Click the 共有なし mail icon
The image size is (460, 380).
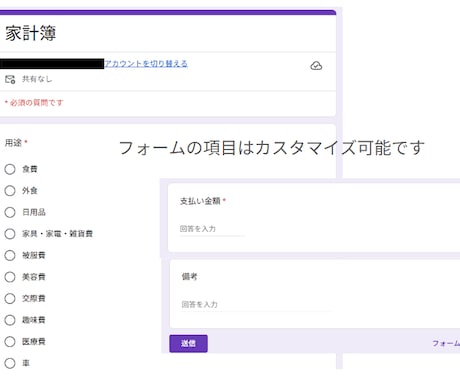pyautogui.click(x=10, y=79)
